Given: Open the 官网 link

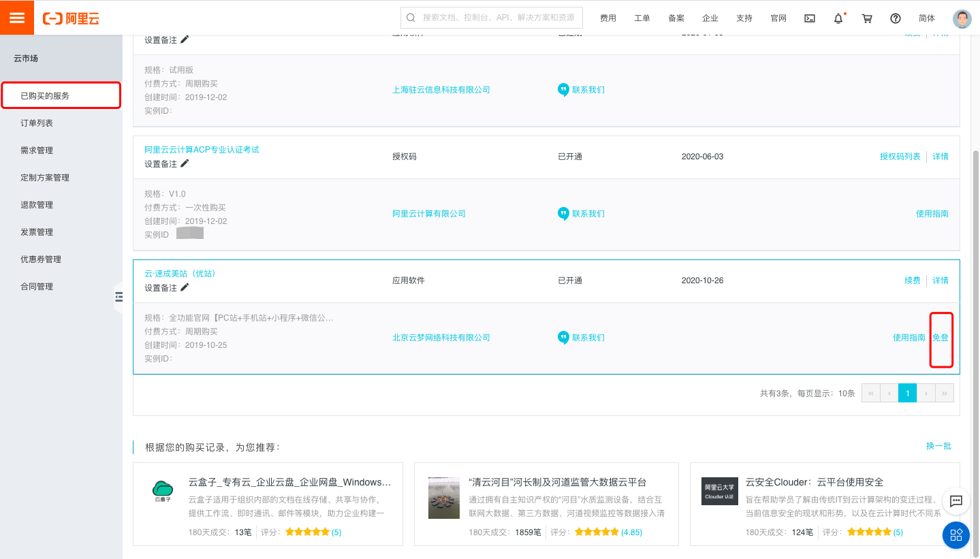Looking at the screenshot, I should (778, 18).
